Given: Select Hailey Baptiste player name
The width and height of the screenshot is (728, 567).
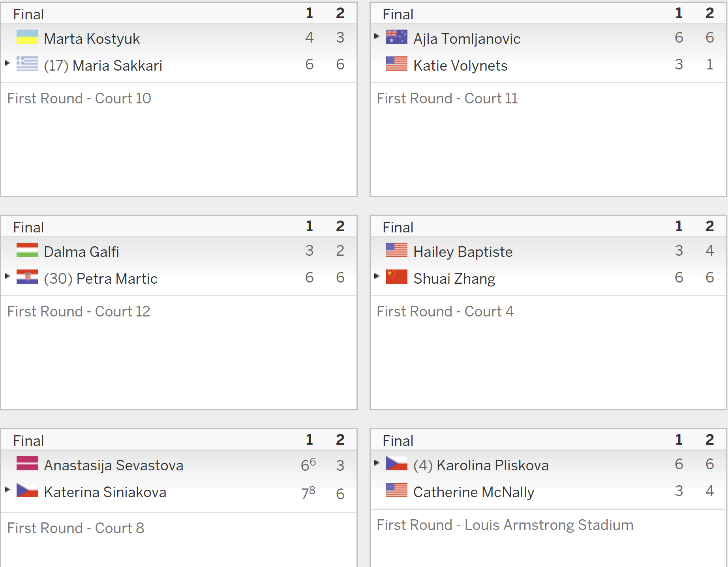Looking at the screenshot, I should [x=463, y=252].
